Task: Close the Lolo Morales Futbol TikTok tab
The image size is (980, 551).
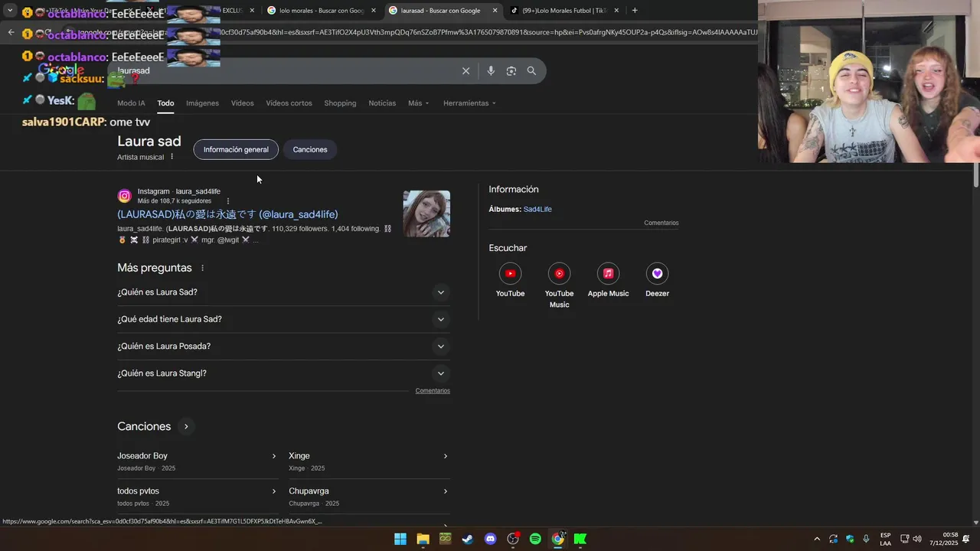Action: tap(616, 11)
